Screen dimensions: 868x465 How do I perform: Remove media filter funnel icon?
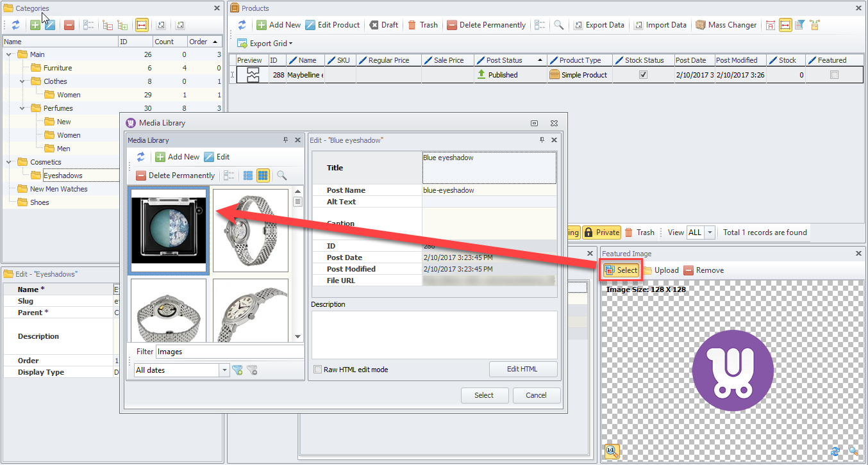coord(252,370)
